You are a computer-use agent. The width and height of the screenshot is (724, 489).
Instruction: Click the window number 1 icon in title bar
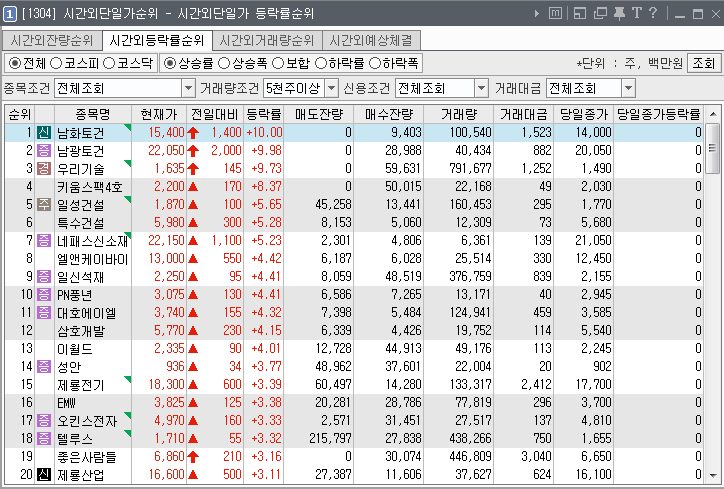(x=10, y=13)
